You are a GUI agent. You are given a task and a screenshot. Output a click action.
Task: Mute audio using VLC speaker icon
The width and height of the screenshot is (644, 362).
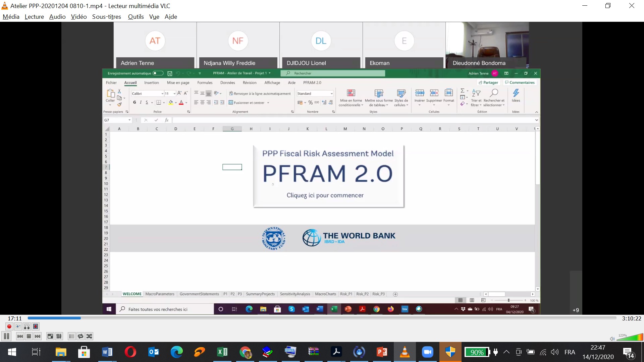(x=612, y=339)
